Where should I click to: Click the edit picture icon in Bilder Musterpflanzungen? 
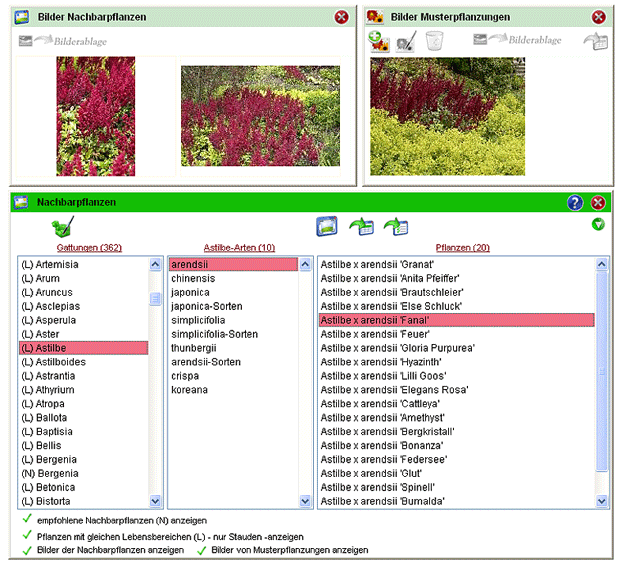click(x=406, y=42)
